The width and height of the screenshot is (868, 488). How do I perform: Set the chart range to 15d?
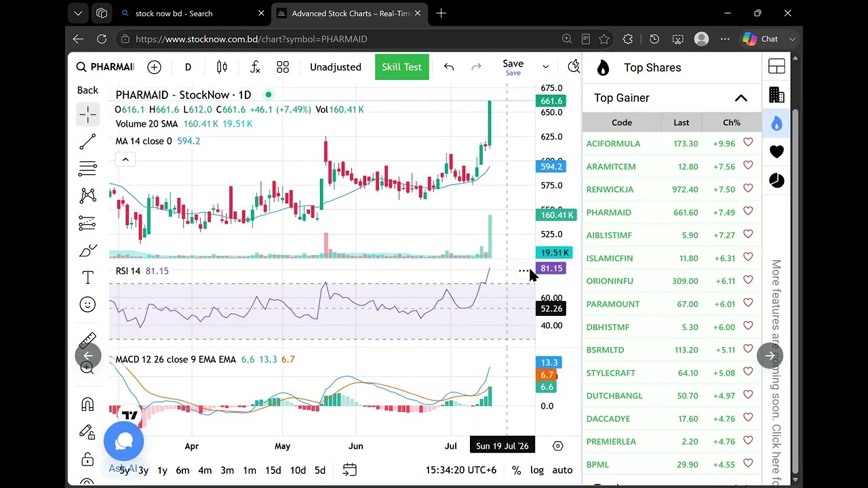point(273,470)
